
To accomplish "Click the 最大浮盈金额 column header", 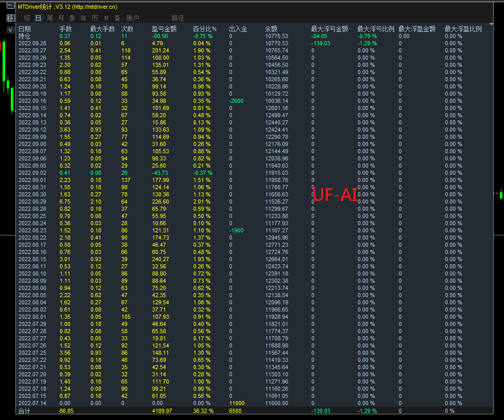I will (x=417, y=29).
